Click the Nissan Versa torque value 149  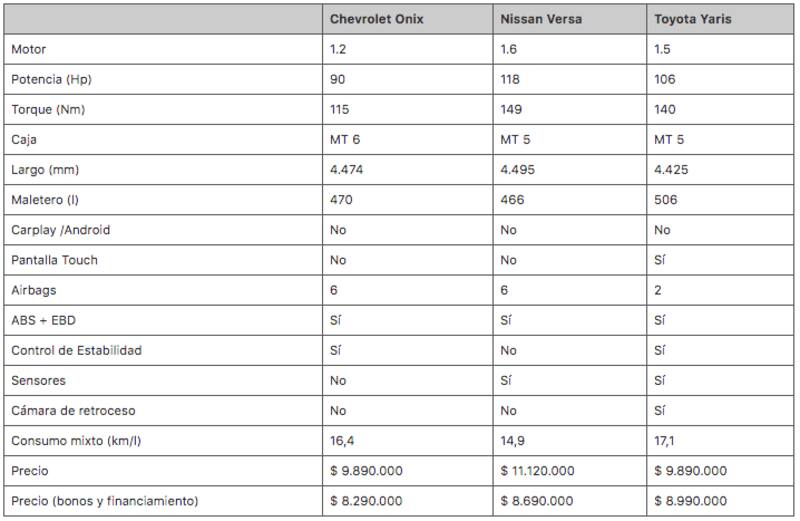(x=511, y=109)
